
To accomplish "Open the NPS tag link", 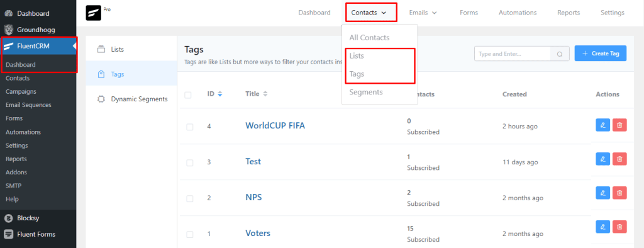I will coord(253,197).
